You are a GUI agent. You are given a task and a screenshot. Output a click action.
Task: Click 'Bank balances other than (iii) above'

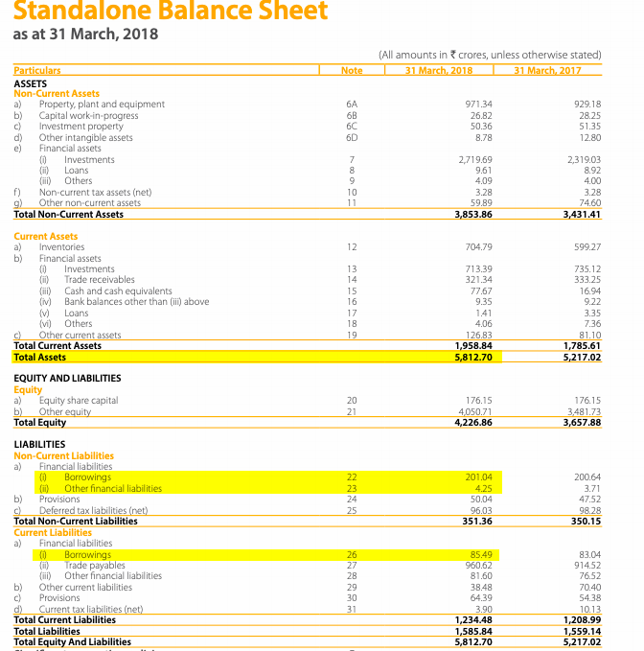pyautogui.click(x=136, y=301)
